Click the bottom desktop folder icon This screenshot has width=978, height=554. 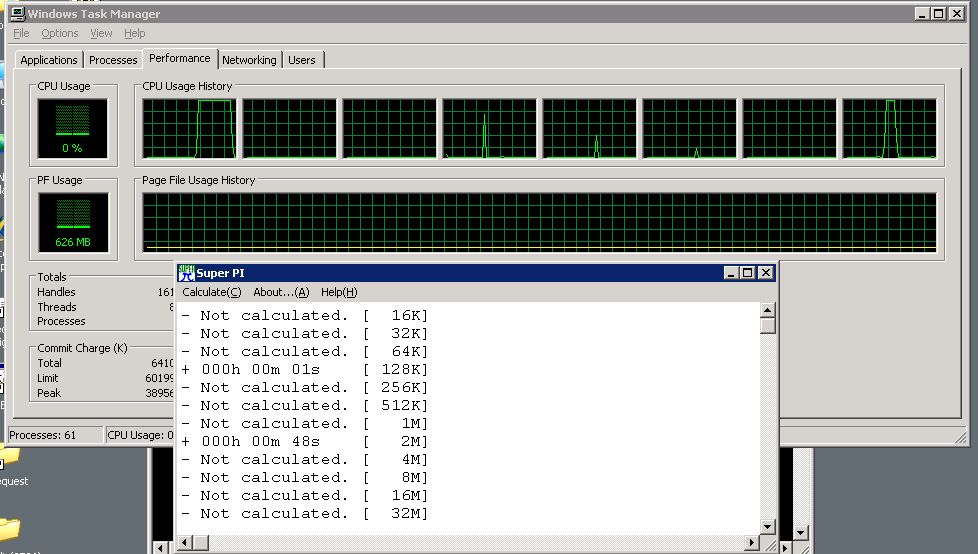(10, 529)
